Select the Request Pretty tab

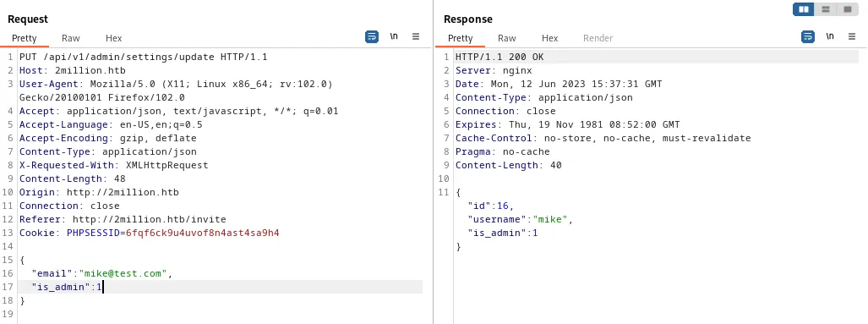coord(25,38)
